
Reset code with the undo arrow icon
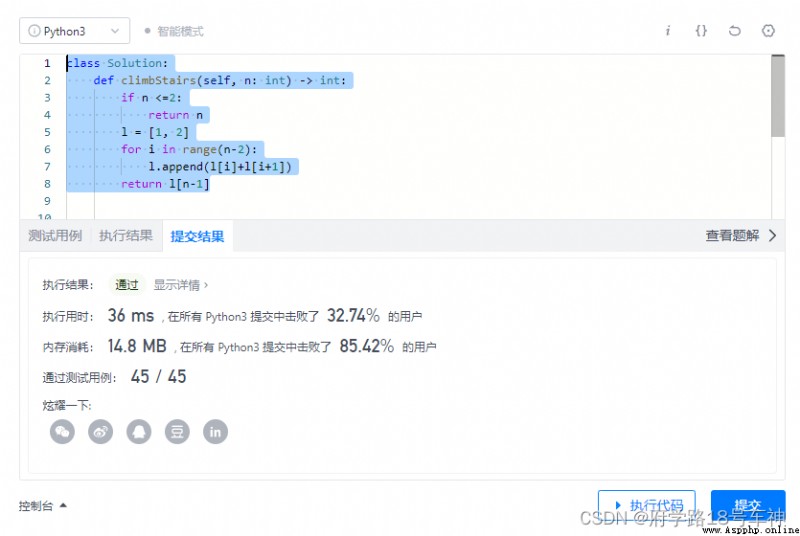point(735,31)
